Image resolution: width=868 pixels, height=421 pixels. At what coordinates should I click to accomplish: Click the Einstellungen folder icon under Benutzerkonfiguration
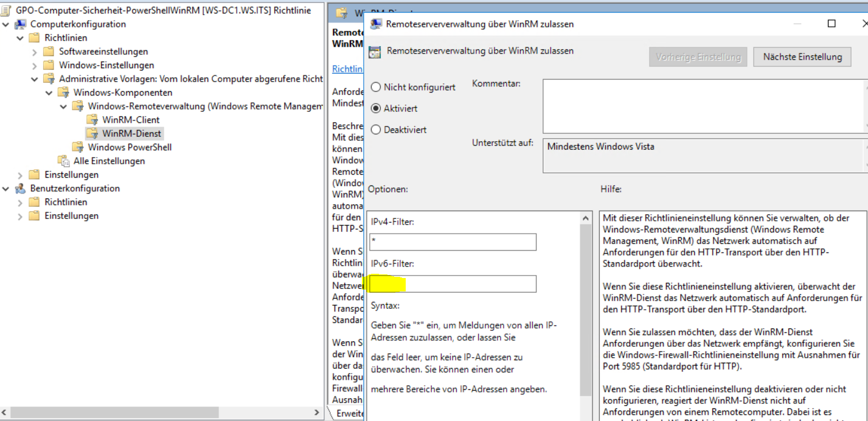(35, 216)
